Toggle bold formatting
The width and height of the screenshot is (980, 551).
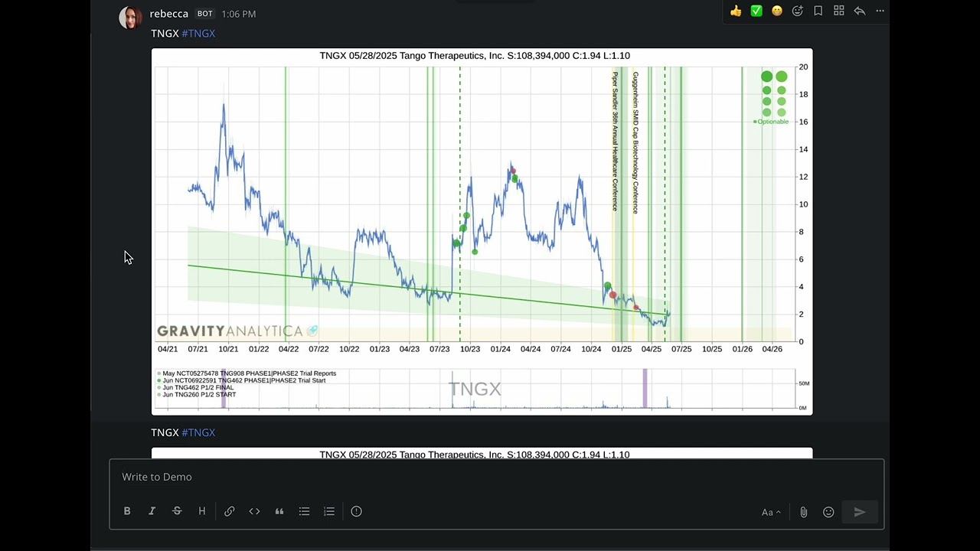[127, 511]
